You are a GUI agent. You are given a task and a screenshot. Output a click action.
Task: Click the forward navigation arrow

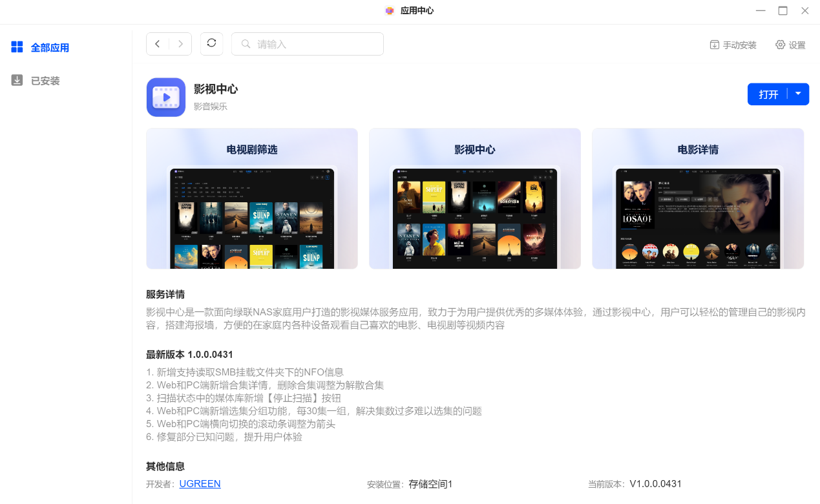[180, 44]
